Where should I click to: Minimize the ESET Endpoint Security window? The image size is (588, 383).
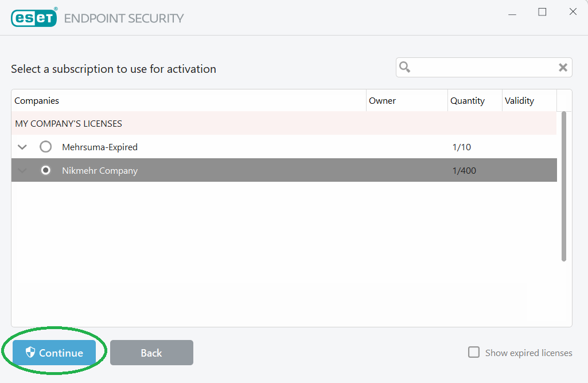coord(511,12)
